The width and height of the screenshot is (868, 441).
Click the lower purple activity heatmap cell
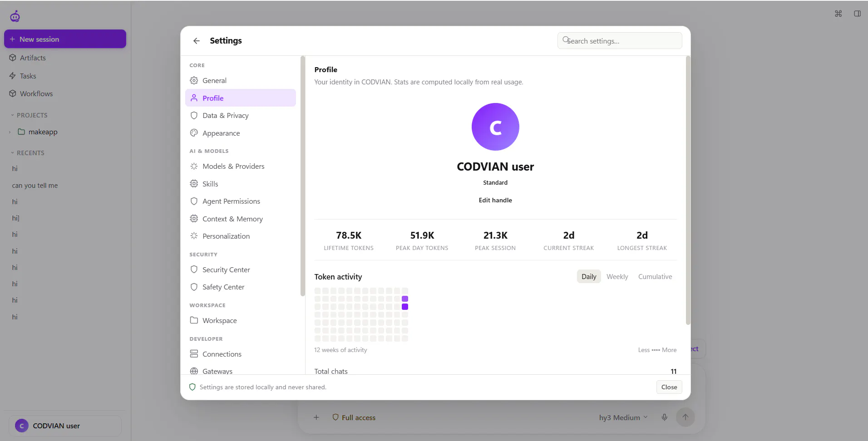[405, 307]
